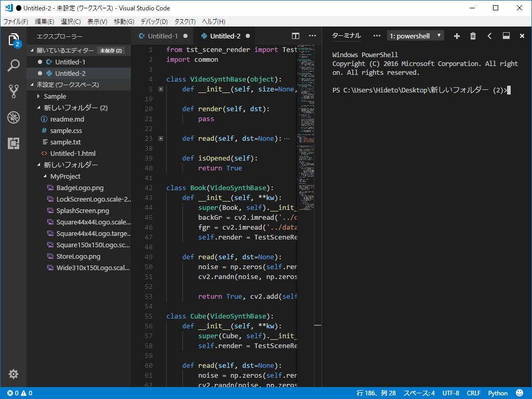Image resolution: width=532 pixels, height=399 pixels.
Task: Open readme.md file
Action: click(x=79, y=119)
